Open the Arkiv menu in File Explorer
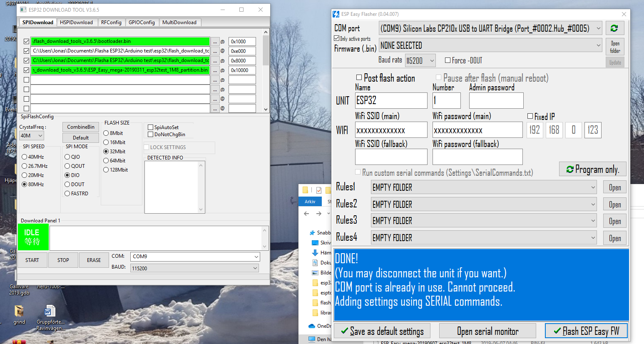The width and height of the screenshot is (644, 344). click(x=310, y=202)
